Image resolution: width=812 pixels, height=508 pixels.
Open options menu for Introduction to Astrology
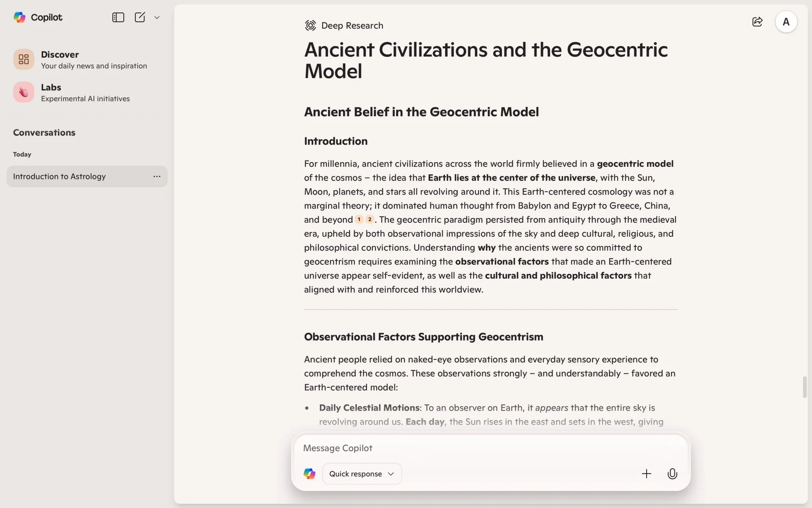[157, 177]
